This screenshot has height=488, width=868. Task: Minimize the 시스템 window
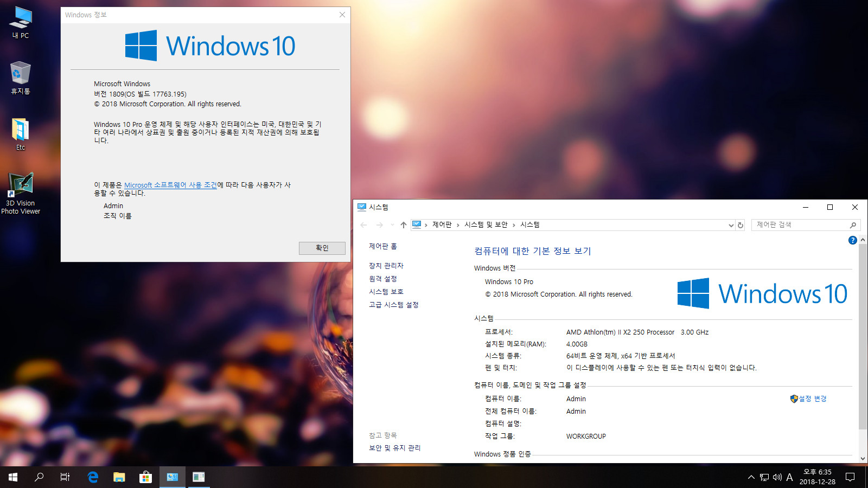[806, 207]
